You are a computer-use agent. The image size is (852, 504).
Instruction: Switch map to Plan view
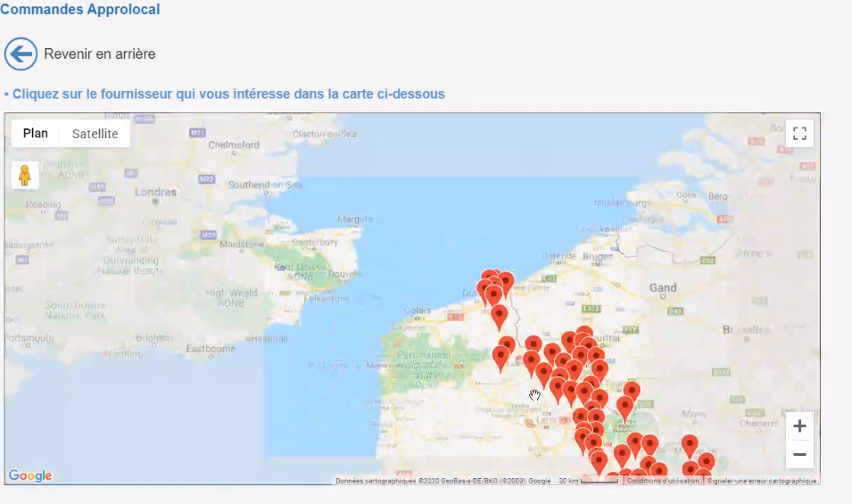[x=36, y=134]
